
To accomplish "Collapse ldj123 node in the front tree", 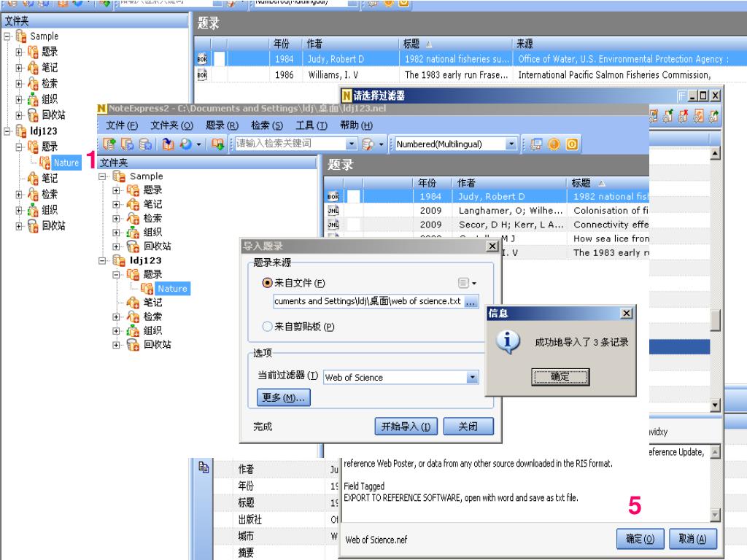I will [102, 260].
